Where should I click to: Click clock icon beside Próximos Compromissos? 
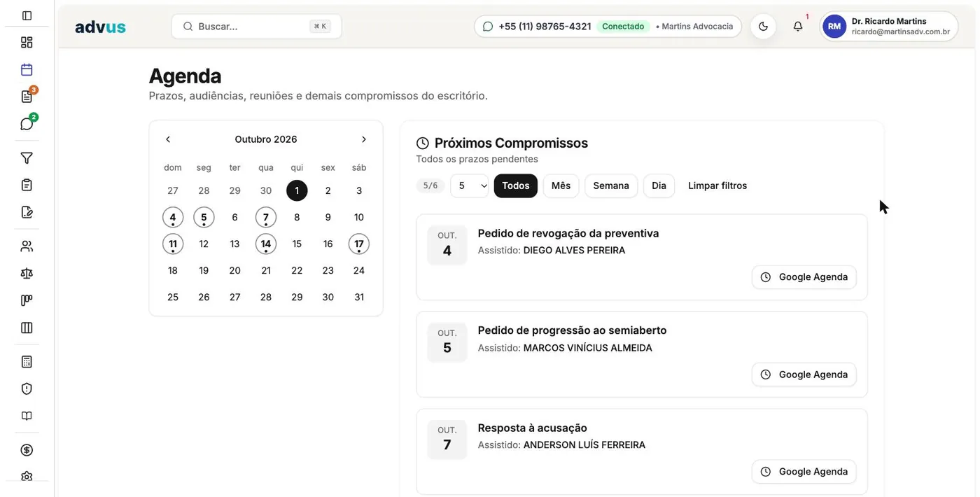[423, 143]
